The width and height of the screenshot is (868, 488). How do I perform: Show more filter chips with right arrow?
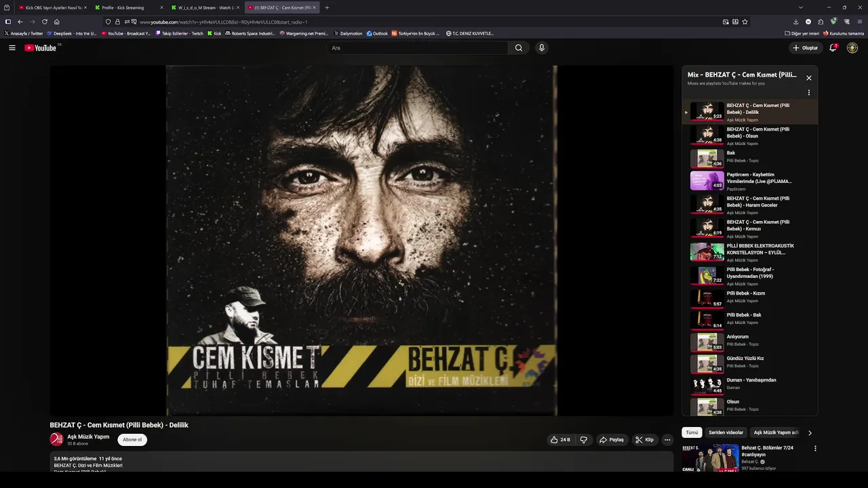[810, 433]
